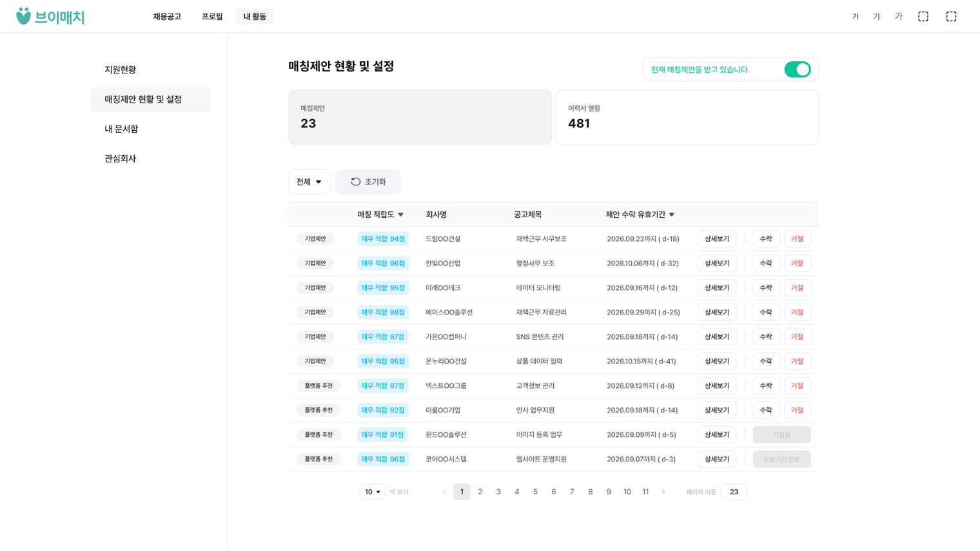Accept the 한빛OO산업 proposal
Viewport: 980px width, 551px height.
click(x=766, y=264)
